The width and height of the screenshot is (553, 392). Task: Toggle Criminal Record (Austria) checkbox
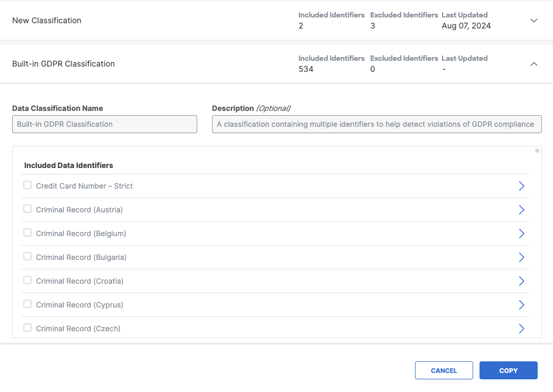pyautogui.click(x=27, y=209)
